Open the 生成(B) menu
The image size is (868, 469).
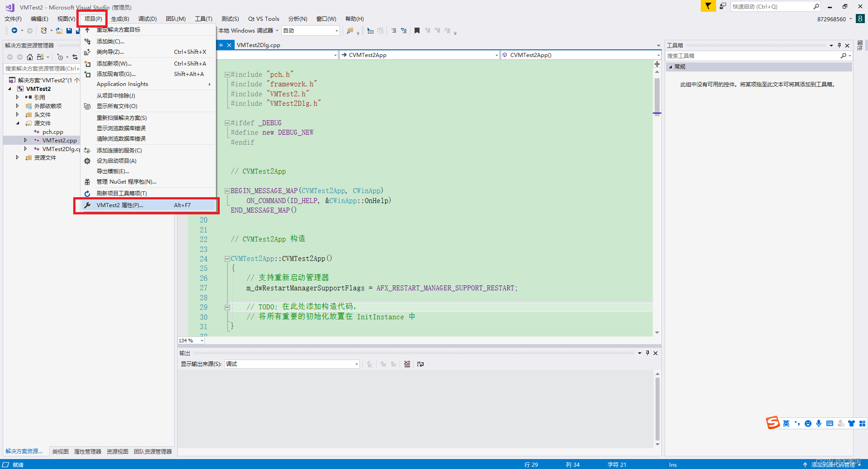(x=120, y=19)
